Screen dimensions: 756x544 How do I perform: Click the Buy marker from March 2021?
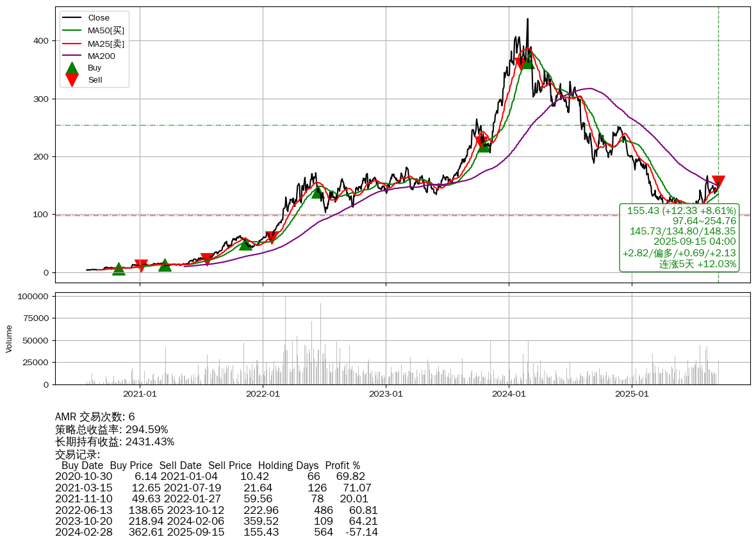165,265
